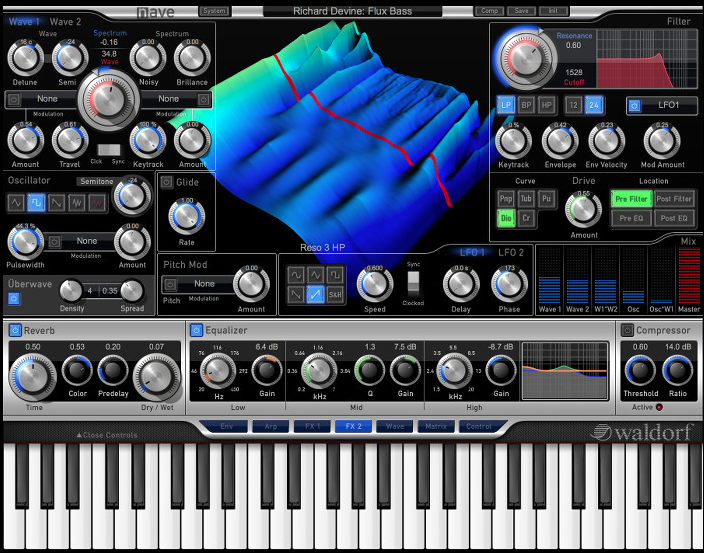The height and width of the screenshot is (553, 704).
Task: Click the Init button
Action: 553,11
